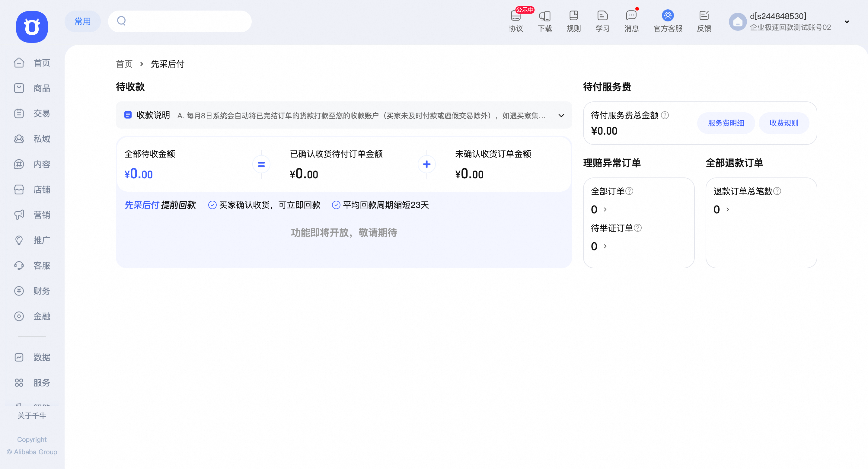
Task: Open the 内容 sidebar section
Action: [x=32, y=164]
